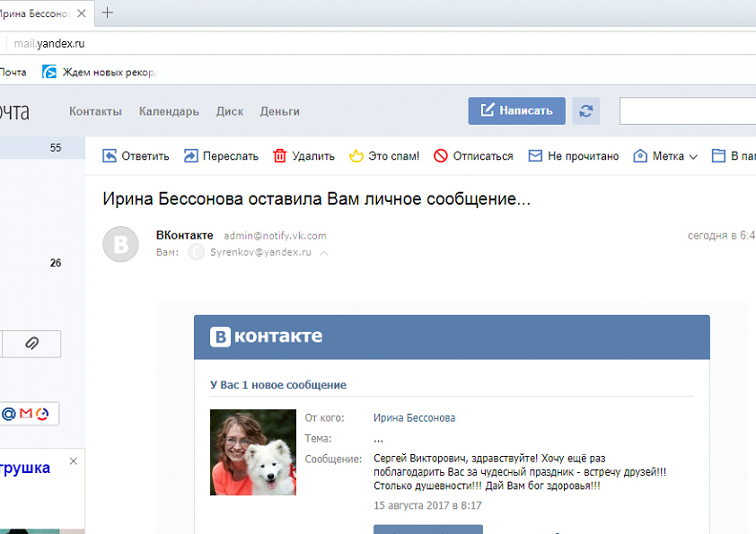Click the paperclip attachments filter button
The width and height of the screenshot is (756, 534).
pos(31,344)
